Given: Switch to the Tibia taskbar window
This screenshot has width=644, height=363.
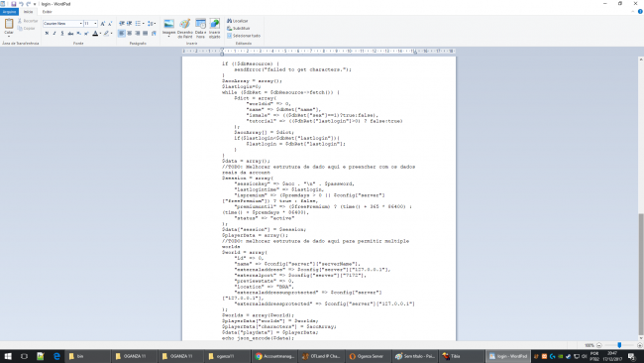Looking at the screenshot, I should click(x=462, y=356).
